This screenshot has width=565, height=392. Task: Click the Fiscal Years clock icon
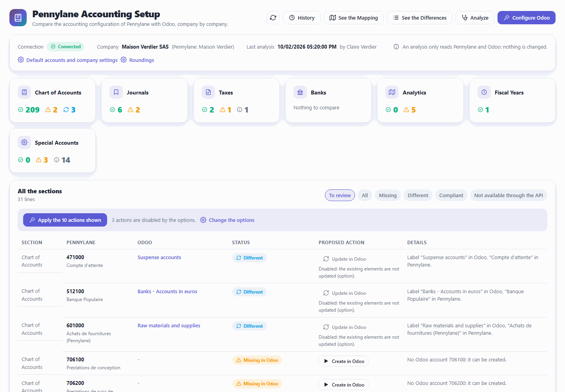pos(484,92)
